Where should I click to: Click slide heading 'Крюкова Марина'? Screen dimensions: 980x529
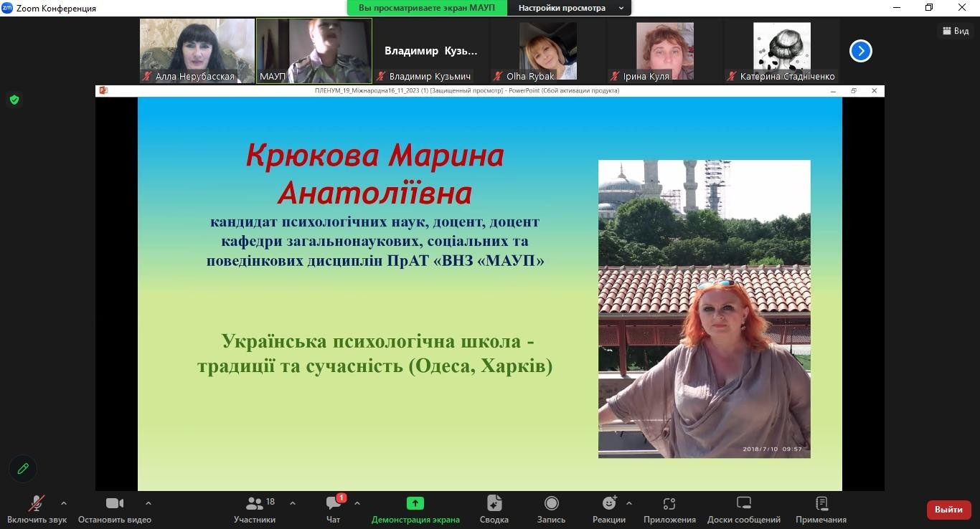point(375,156)
